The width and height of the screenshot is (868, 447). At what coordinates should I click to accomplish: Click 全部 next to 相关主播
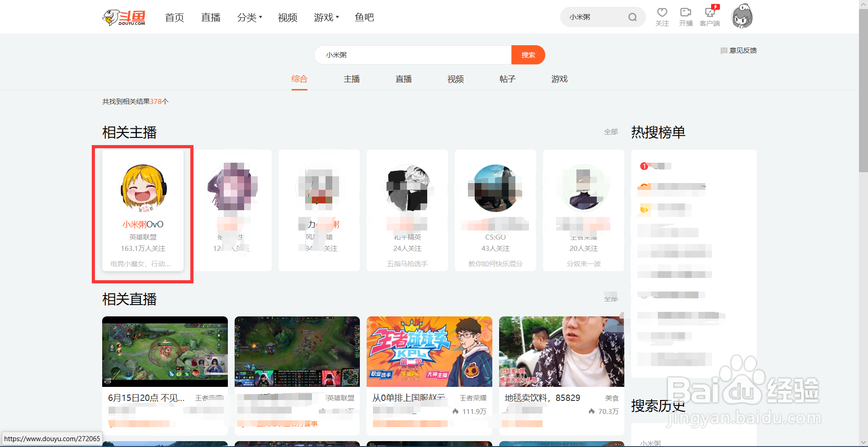[x=611, y=132]
